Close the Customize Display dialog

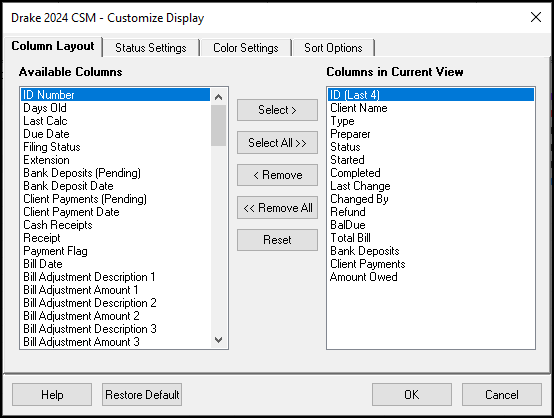pos(536,17)
